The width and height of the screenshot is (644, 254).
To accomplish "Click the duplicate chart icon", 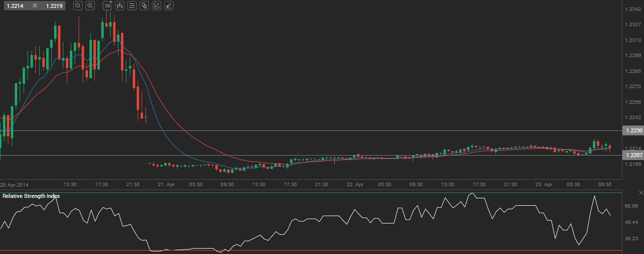I will point(144,6).
